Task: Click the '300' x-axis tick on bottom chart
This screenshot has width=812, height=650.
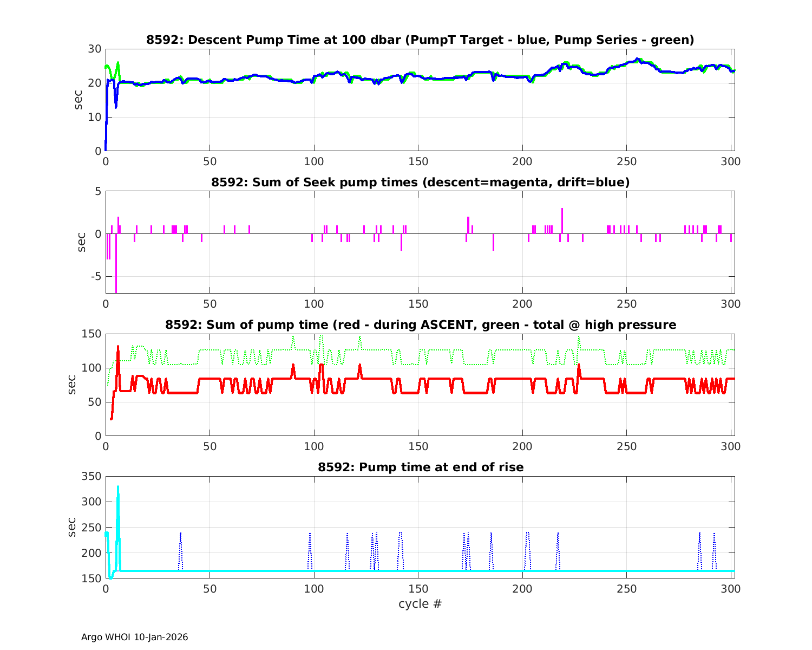Action: [731, 589]
